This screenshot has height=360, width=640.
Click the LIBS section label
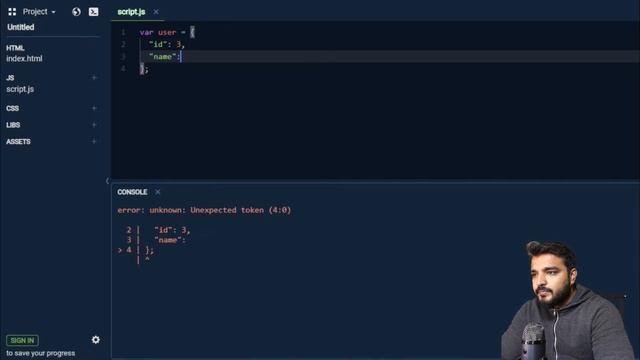click(x=13, y=125)
